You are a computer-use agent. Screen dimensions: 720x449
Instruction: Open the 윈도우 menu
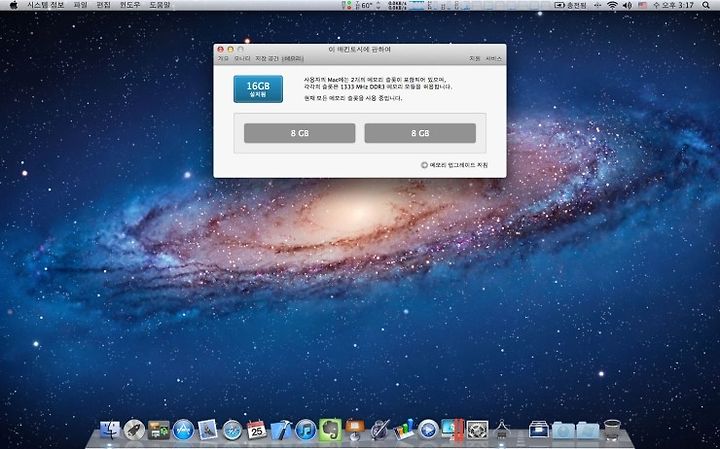point(130,5)
